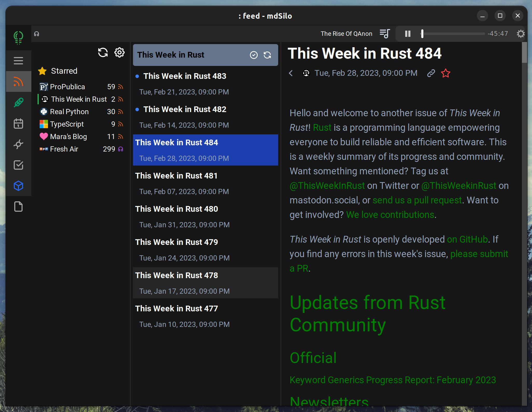Toggle the hamburger menu sidebar

[x=18, y=61]
